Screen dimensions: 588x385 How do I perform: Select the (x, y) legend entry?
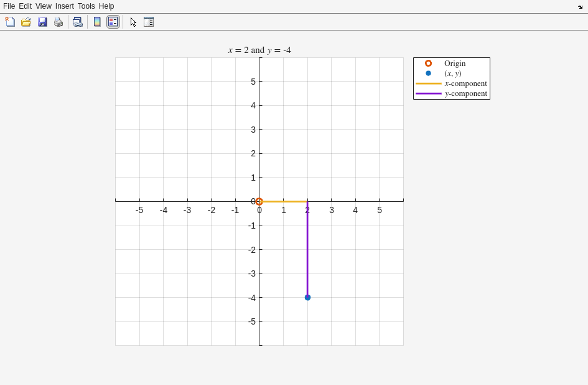(x=452, y=74)
